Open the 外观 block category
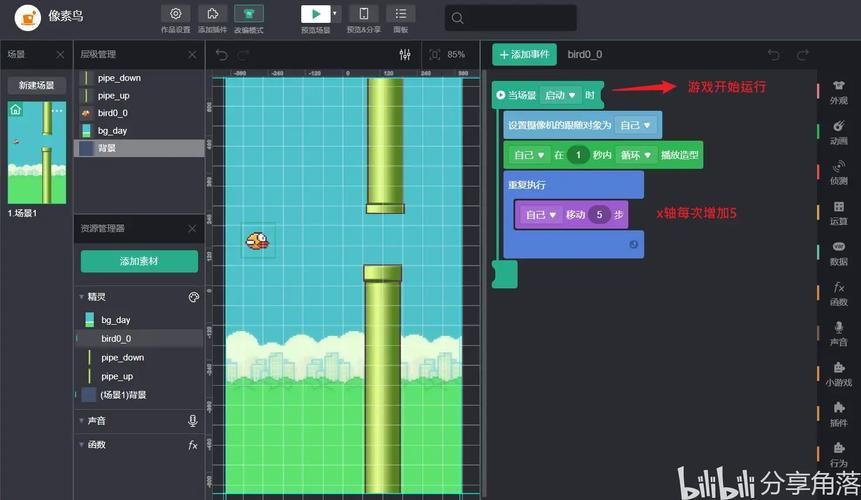This screenshot has height=500, width=861. coord(838,91)
